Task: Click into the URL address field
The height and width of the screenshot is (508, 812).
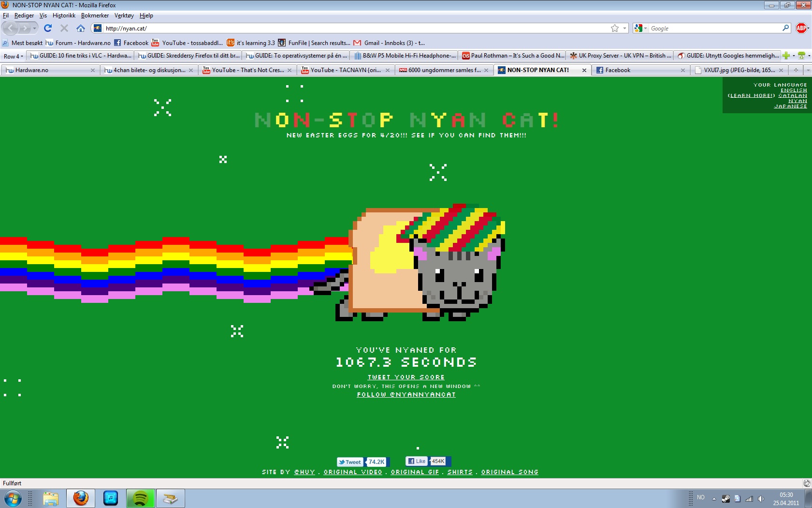Action: click(x=357, y=29)
